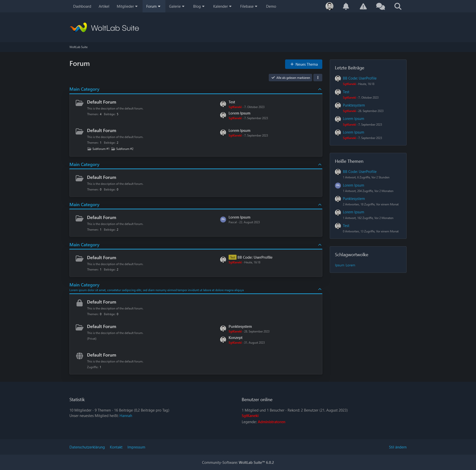Expand the Mitglieder dropdown menu
The height and width of the screenshot is (470, 476).
tap(127, 6)
